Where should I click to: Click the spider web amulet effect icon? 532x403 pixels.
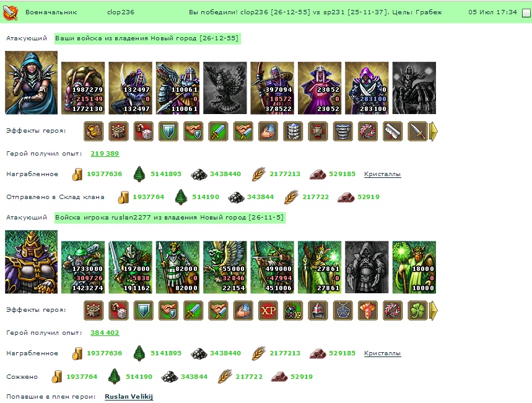342,311
